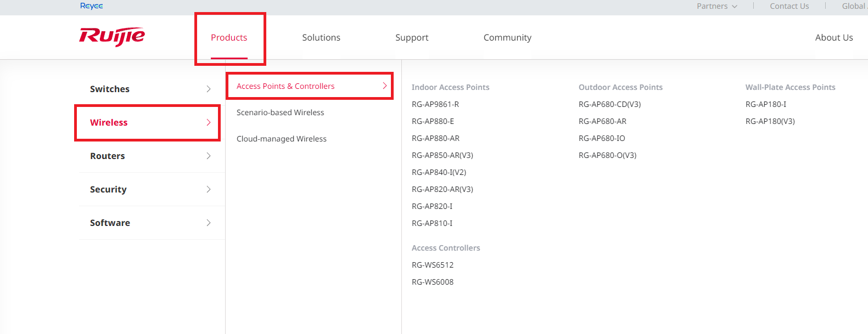Open RG-AP880-AR product
Screen dimensions: 868x334
coord(435,138)
